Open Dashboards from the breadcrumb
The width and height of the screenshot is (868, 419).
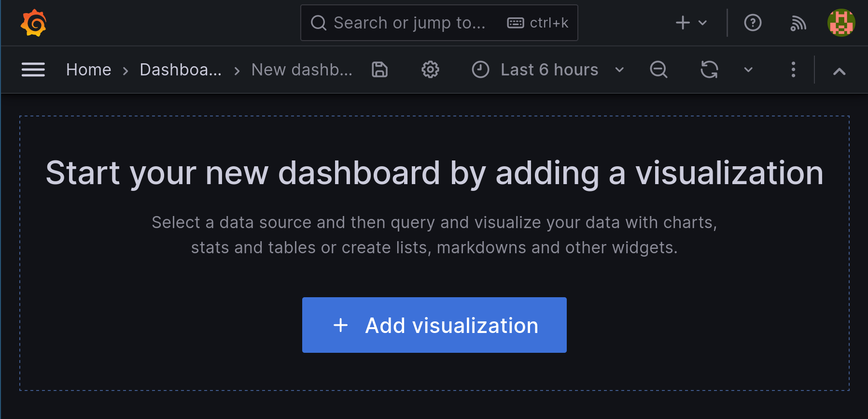click(181, 70)
